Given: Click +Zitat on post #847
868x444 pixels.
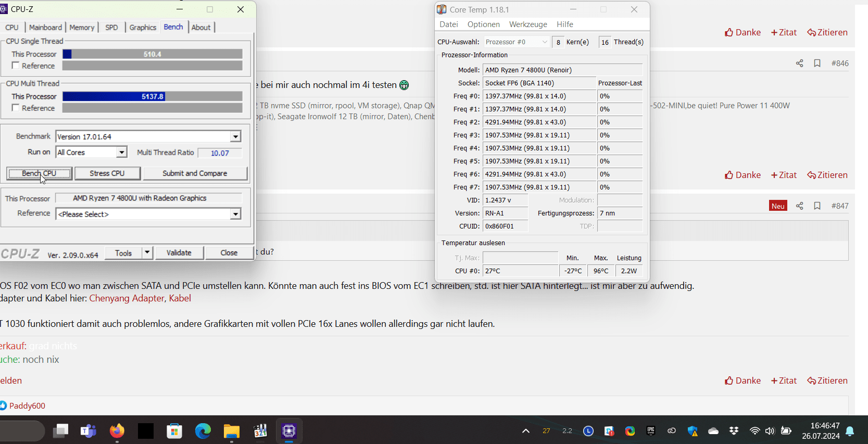Looking at the screenshot, I should (x=784, y=380).
